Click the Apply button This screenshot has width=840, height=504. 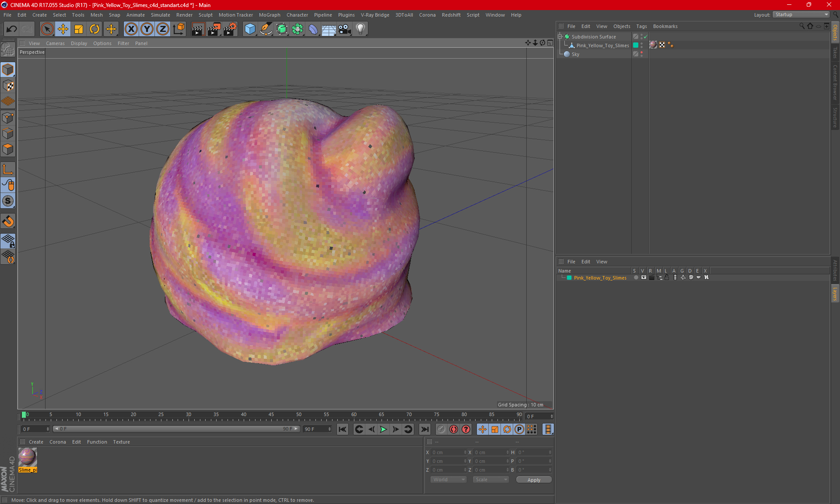(x=534, y=480)
